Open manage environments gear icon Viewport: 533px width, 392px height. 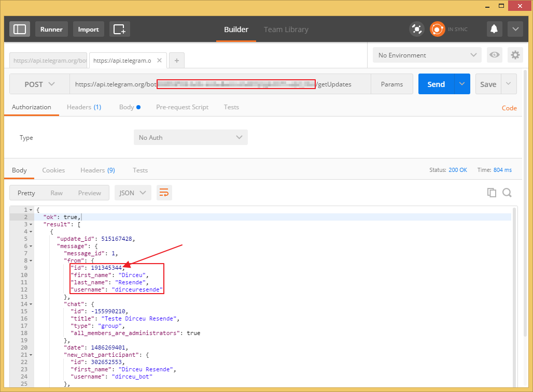[x=515, y=55]
